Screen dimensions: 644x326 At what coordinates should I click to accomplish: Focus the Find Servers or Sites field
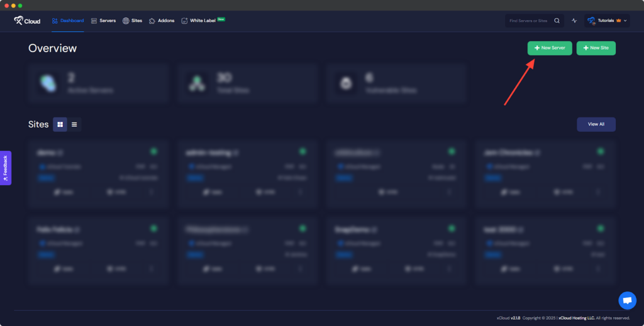tap(528, 21)
